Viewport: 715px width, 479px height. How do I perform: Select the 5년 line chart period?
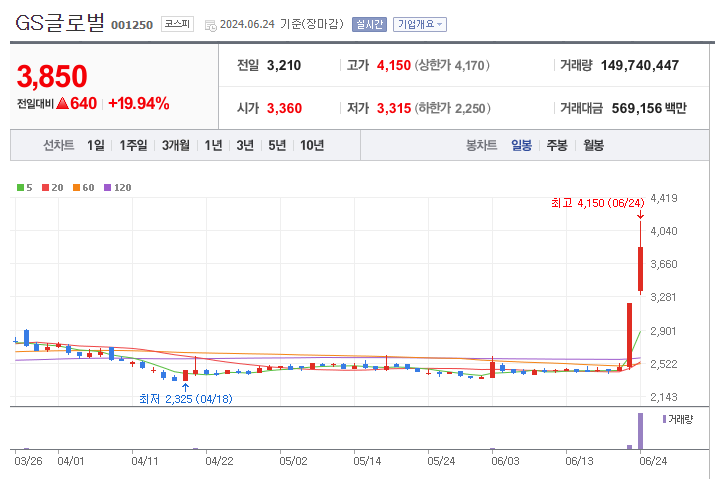click(277, 145)
